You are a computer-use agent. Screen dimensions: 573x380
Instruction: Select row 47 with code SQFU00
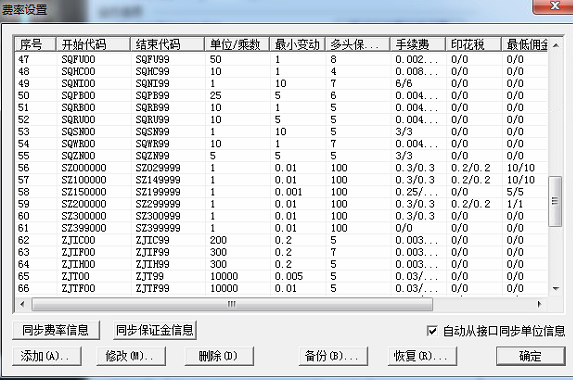[281, 59]
